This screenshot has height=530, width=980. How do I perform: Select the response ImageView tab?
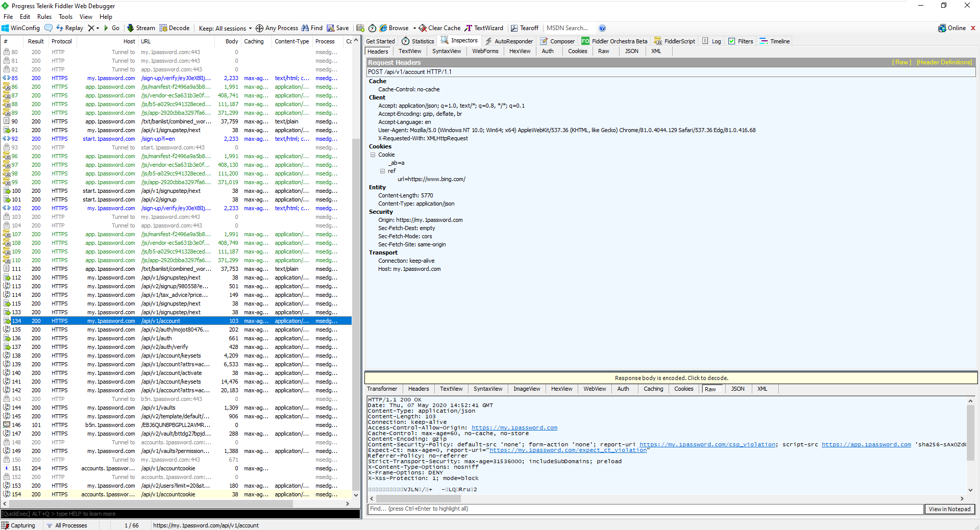(527, 389)
